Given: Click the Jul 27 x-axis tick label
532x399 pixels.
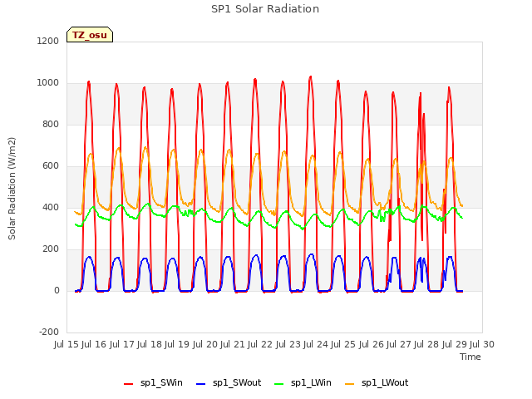Looking at the screenshot, I should click(x=399, y=344).
